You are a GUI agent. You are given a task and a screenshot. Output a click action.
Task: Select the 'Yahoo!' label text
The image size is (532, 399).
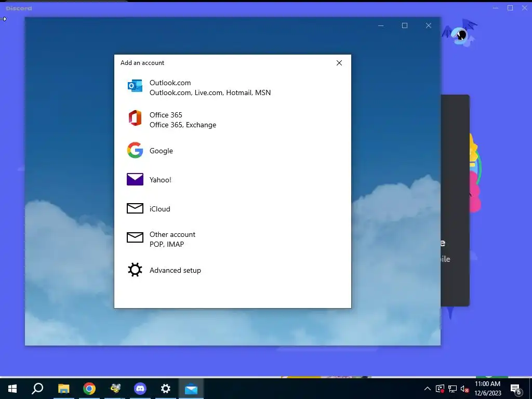tap(161, 180)
